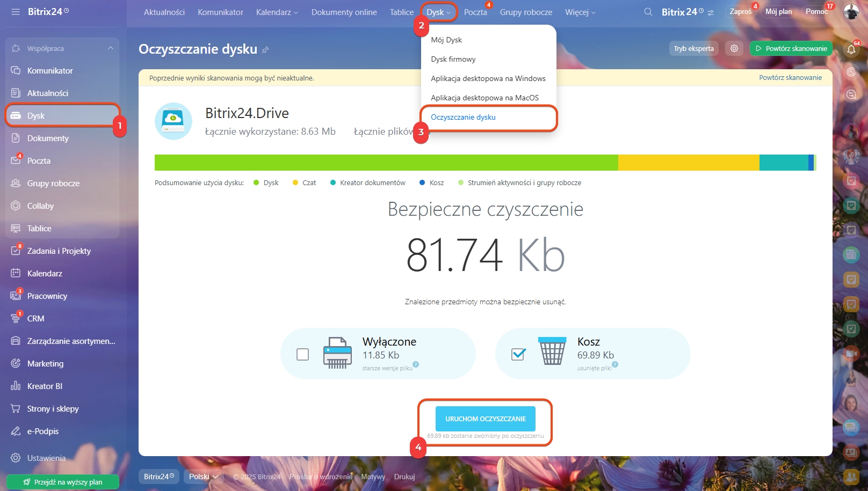
Task: Click the Mój plan button
Action: coord(778,12)
